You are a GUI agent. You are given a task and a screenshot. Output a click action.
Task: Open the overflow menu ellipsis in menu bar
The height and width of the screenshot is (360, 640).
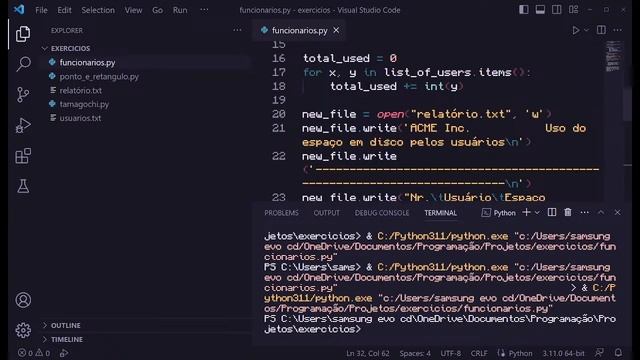click(x=204, y=10)
